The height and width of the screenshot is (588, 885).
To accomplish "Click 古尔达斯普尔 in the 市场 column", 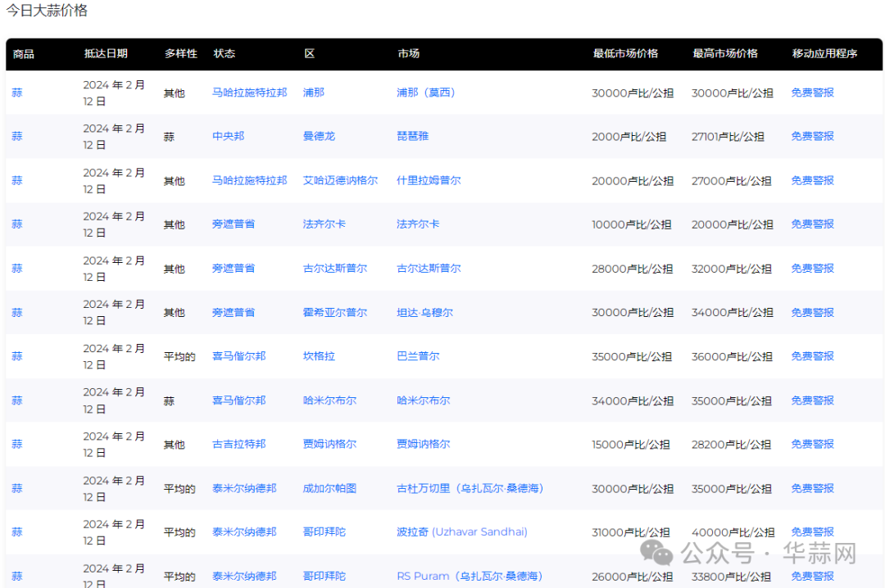I will (429, 269).
